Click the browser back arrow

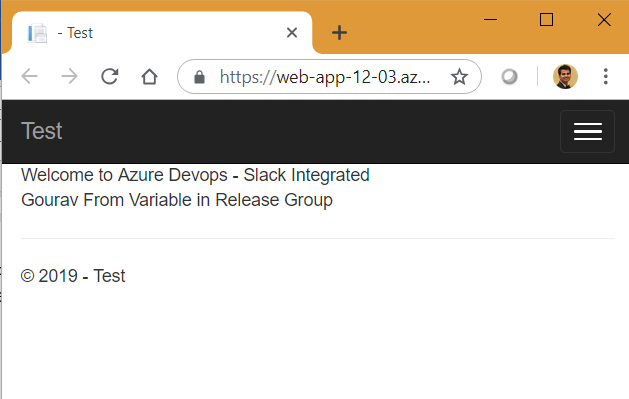29,76
